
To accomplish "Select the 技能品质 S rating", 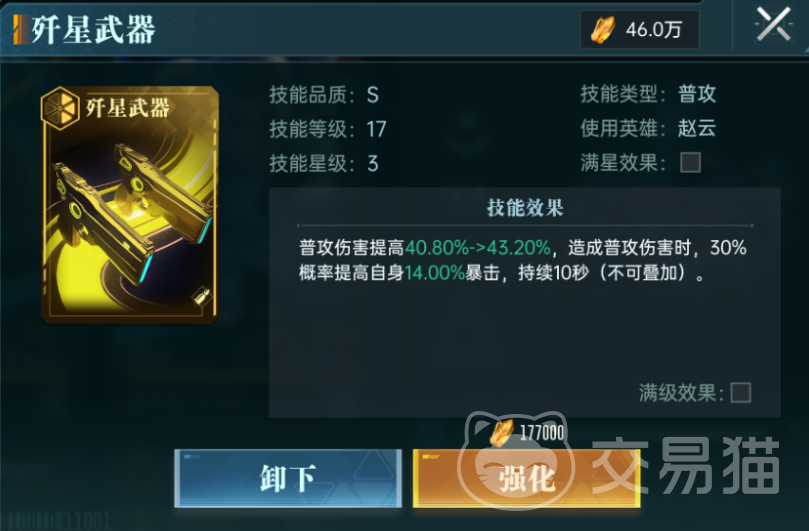I will click(x=373, y=95).
